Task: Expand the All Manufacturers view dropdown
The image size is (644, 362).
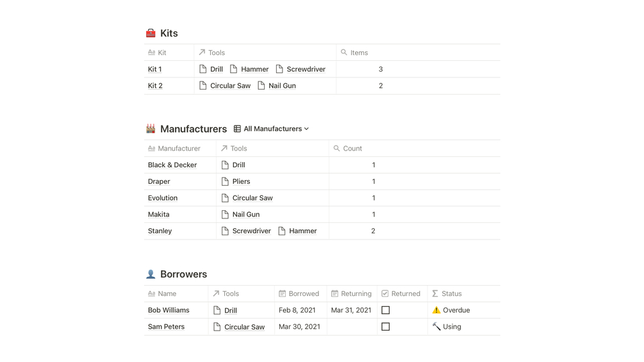Action: pyautogui.click(x=306, y=129)
